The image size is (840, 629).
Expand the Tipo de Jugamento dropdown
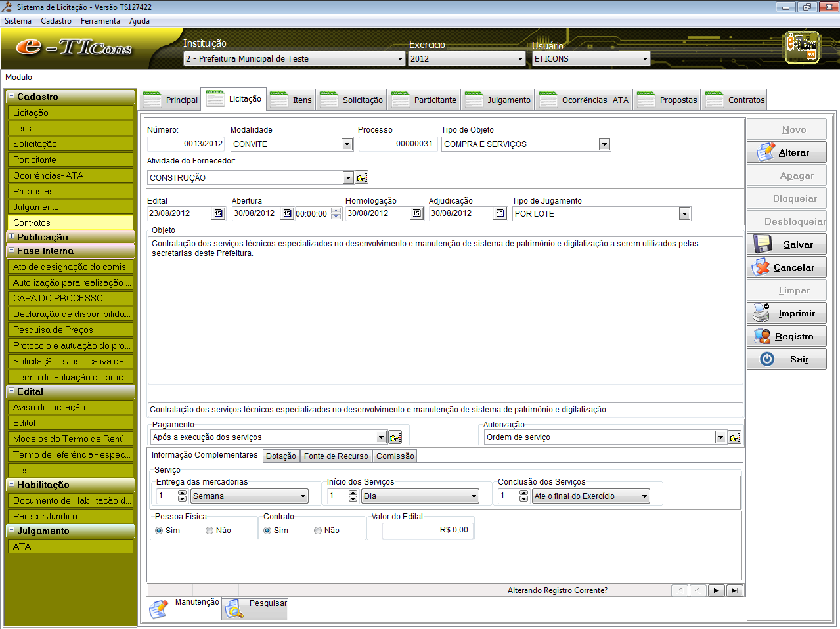click(684, 214)
